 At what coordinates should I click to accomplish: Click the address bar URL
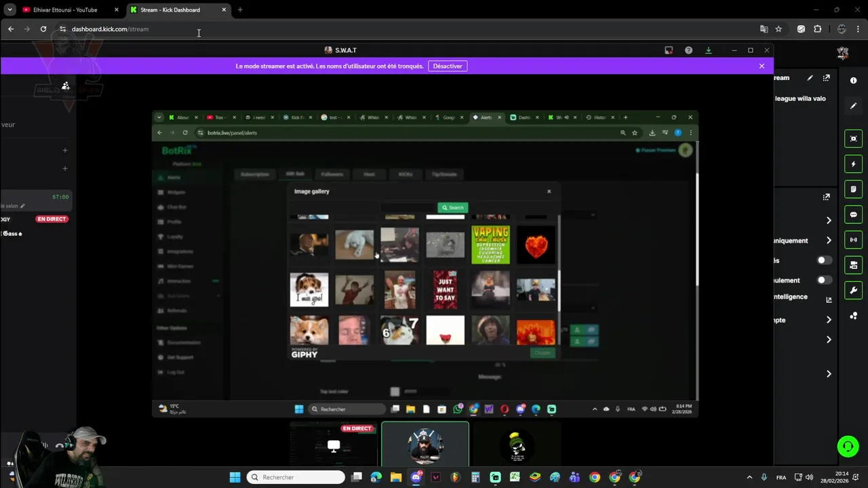tap(110, 29)
